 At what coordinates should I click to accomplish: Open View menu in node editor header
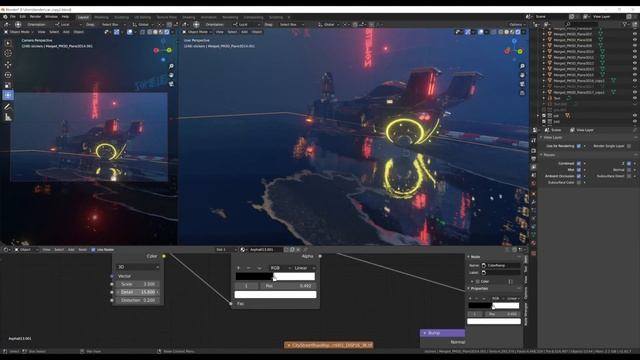tap(47, 250)
